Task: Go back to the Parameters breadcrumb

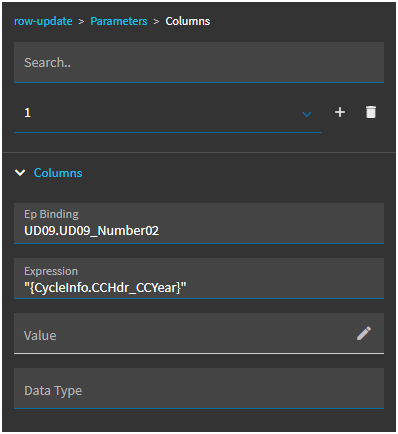Action: [119, 21]
